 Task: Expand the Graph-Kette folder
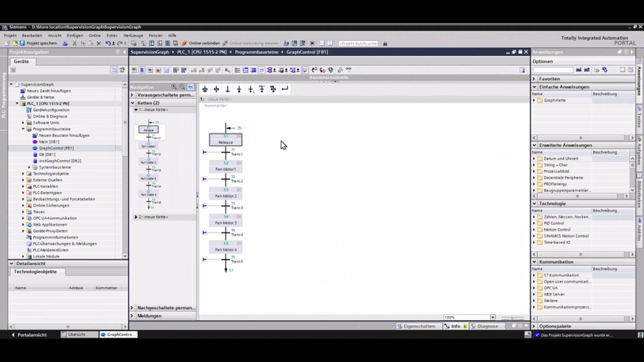pyautogui.click(x=534, y=100)
